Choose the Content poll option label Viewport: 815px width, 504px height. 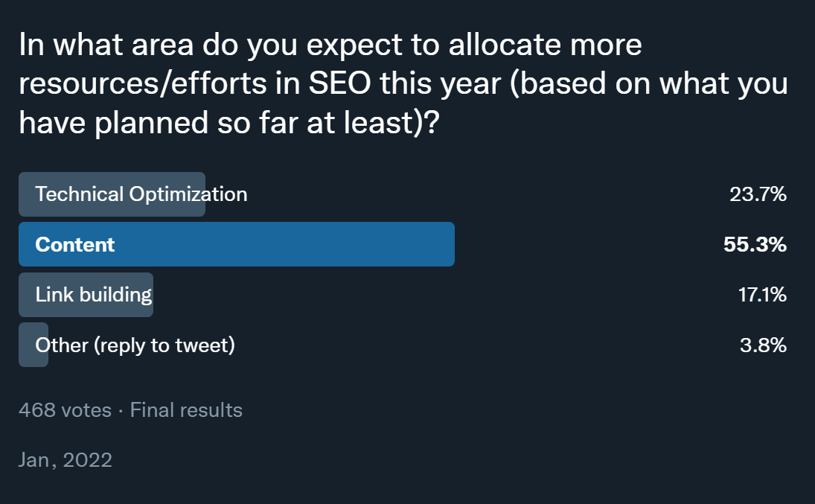tap(74, 244)
